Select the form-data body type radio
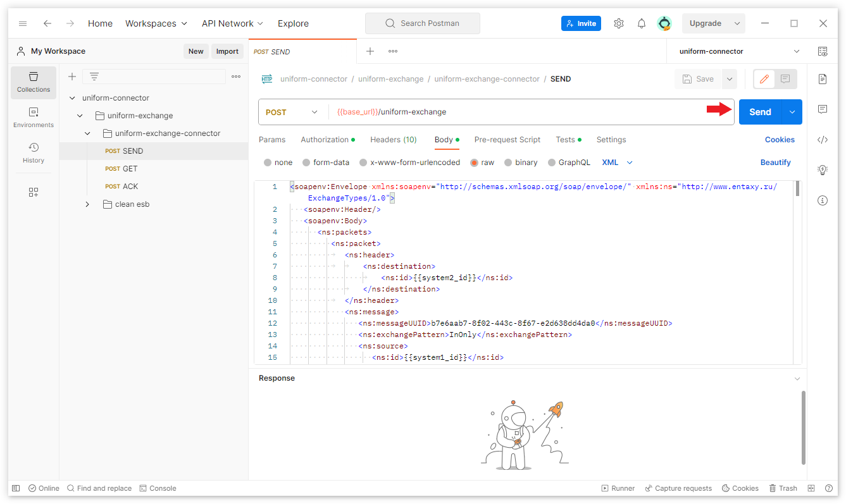 coord(307,163)
